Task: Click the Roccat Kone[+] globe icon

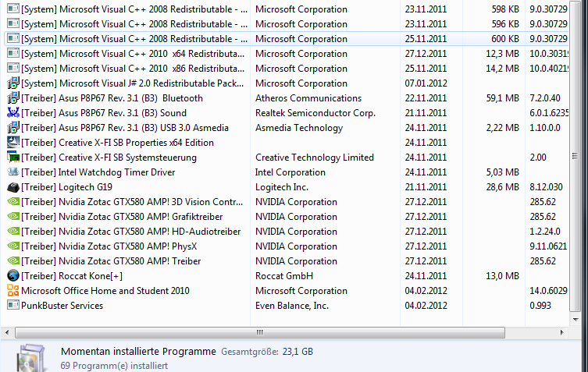Action: point(13,276)
